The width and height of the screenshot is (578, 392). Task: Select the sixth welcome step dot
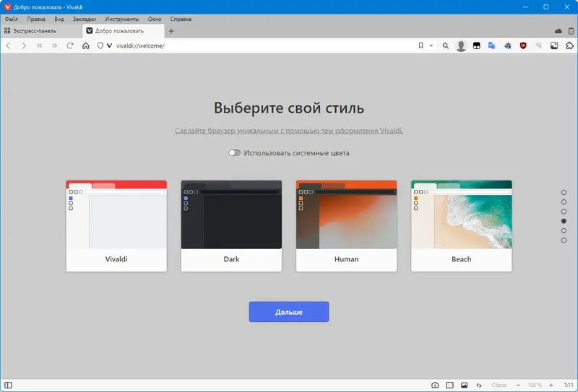click(564, 240)
